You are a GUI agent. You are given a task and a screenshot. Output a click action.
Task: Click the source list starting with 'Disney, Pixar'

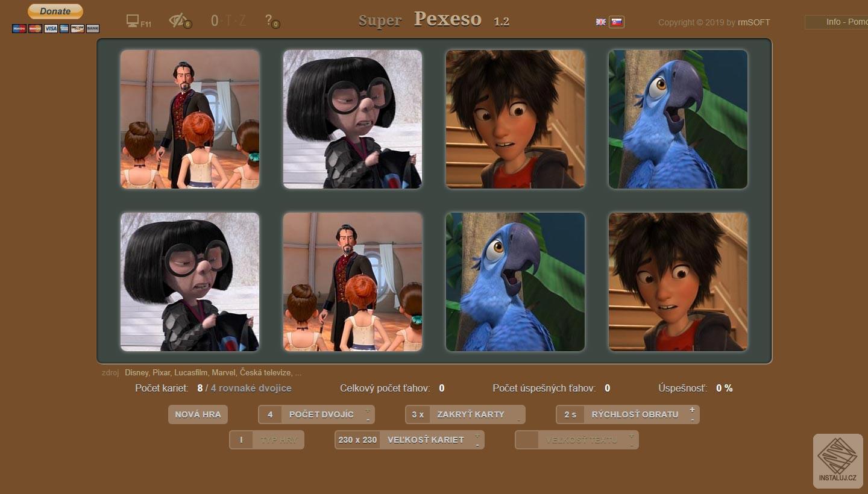tap(213, 373)
